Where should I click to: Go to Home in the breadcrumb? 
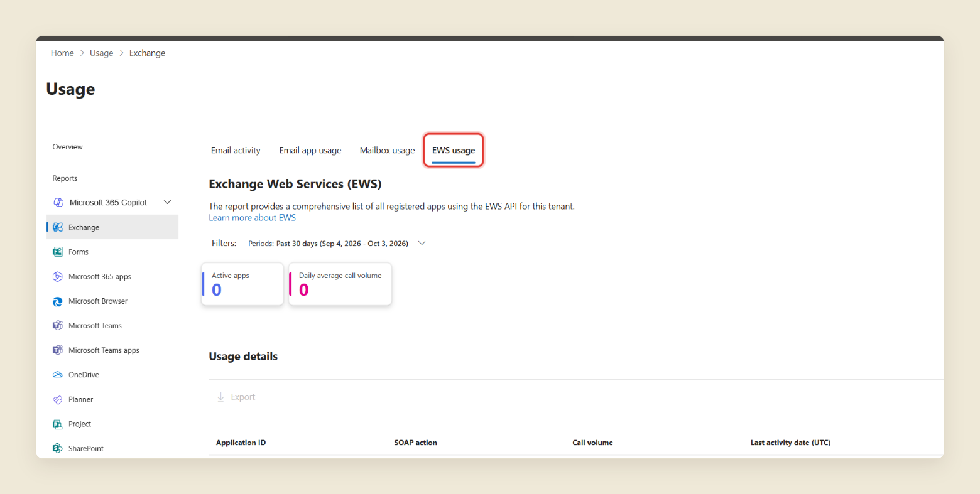62,53
